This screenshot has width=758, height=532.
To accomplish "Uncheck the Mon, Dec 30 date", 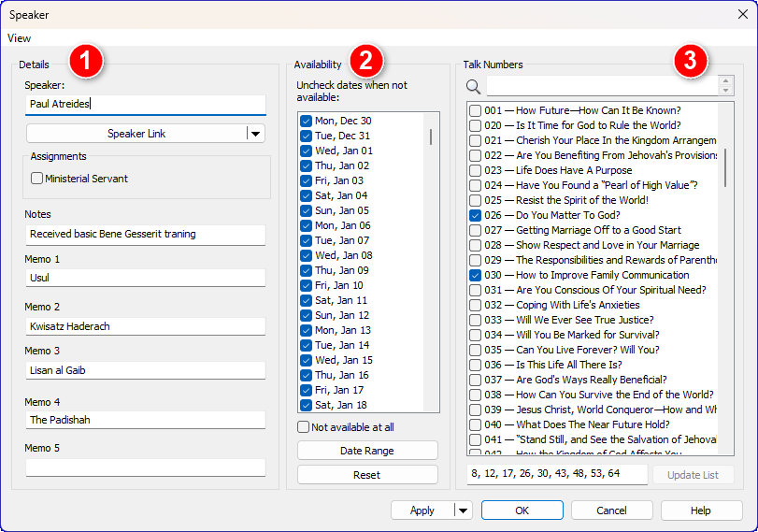I will [x=306, y=121].
